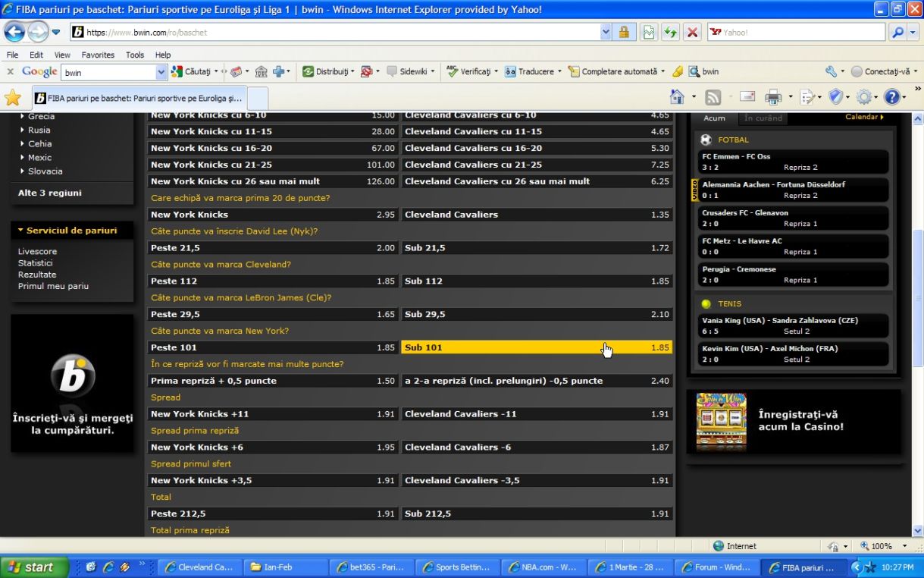Click Completare automată autofill button

[617, 72]
